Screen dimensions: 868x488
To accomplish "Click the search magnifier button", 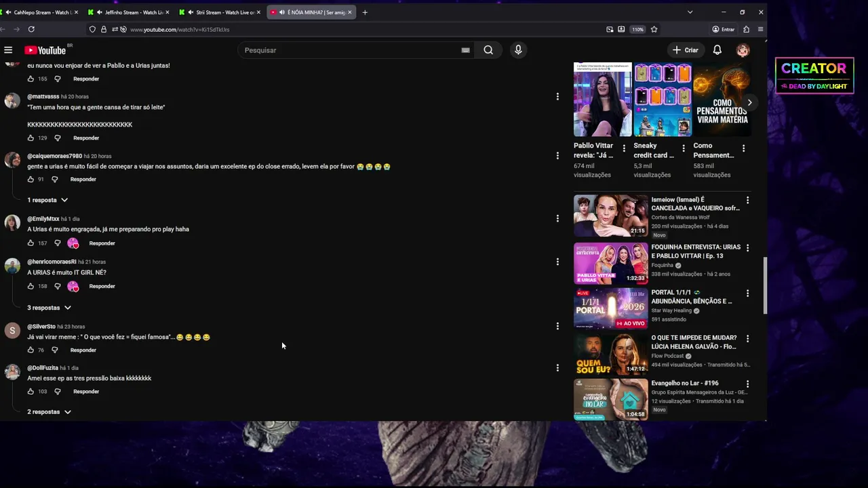I will [488, 50].
